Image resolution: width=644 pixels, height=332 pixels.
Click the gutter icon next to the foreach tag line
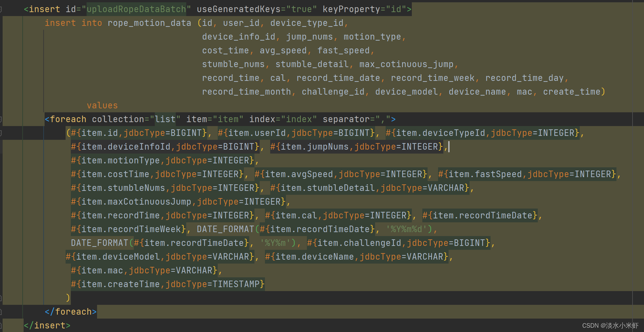[x=2, y=119]
